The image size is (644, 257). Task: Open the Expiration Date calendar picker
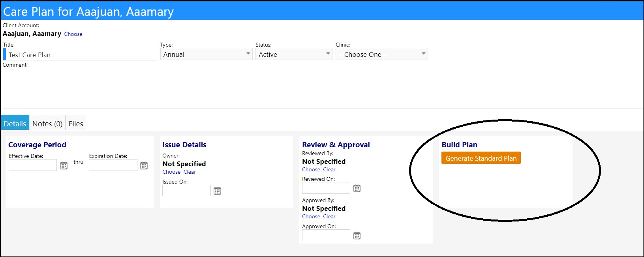(144, 166)
